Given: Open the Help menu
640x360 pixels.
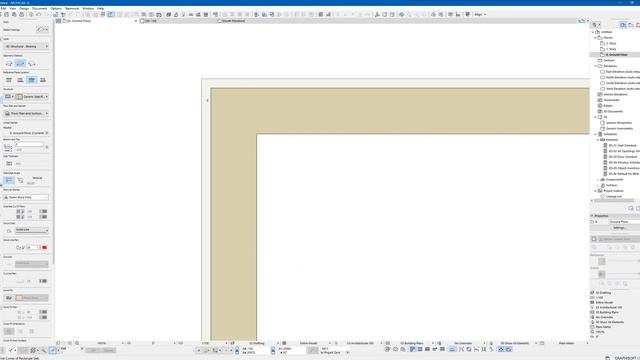Looking at the screenshot, I should coord(100,8).
